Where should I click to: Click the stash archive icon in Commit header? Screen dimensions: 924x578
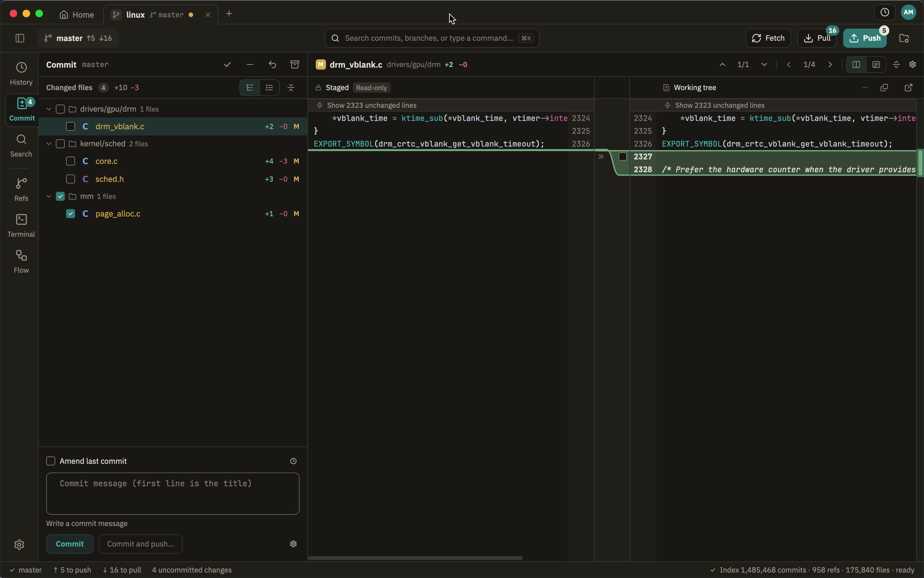(x=295, y=64)
